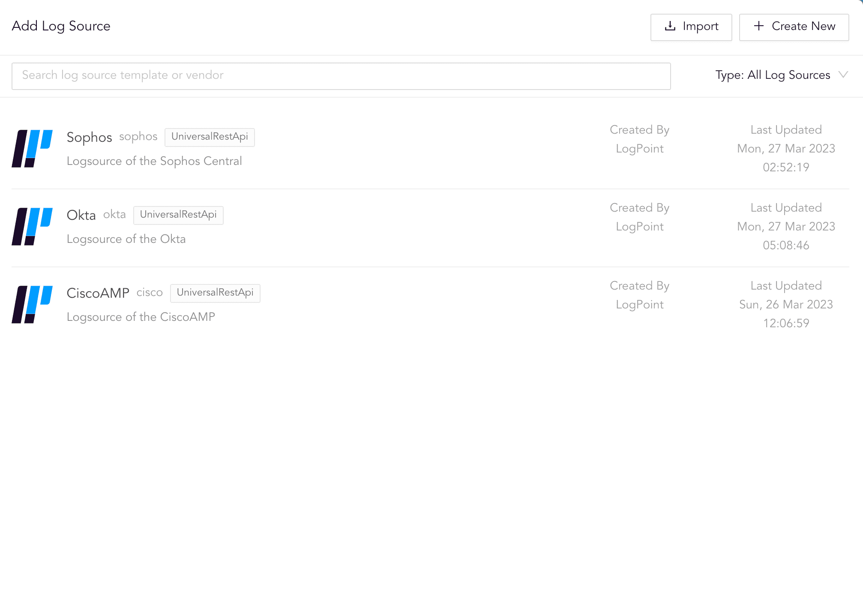Click the UniversalRestApi badge on Okta row

pyautogui.click(x=178, y=215)
